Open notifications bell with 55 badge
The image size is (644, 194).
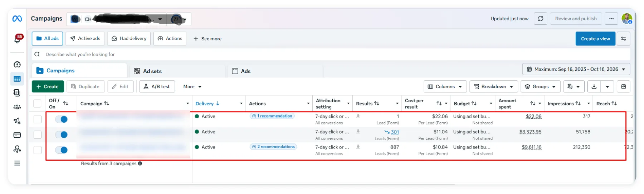[x=17, y=39]
